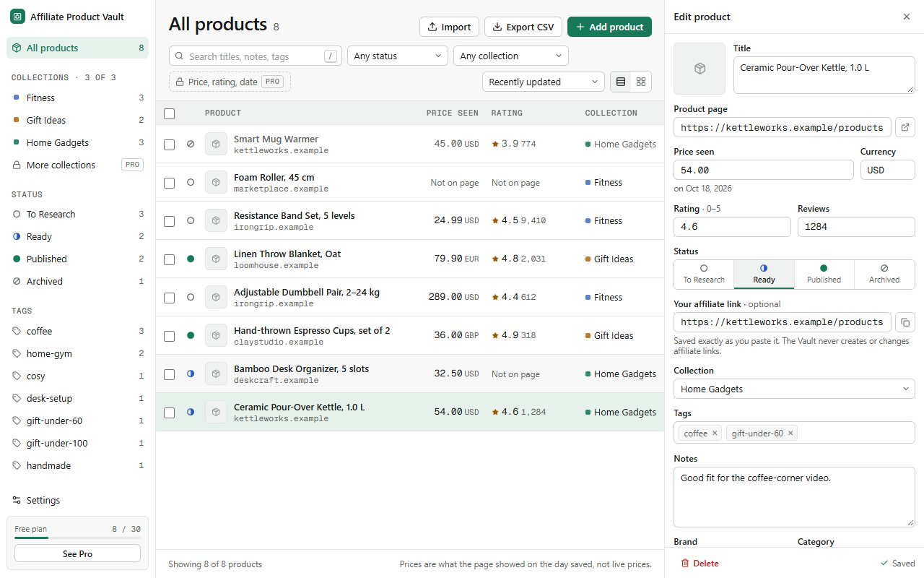Viewport: 924px width, 578px height.
Task: Click the ready status icon for Bamboo Desk Organizer
Action: coord(191,374)
